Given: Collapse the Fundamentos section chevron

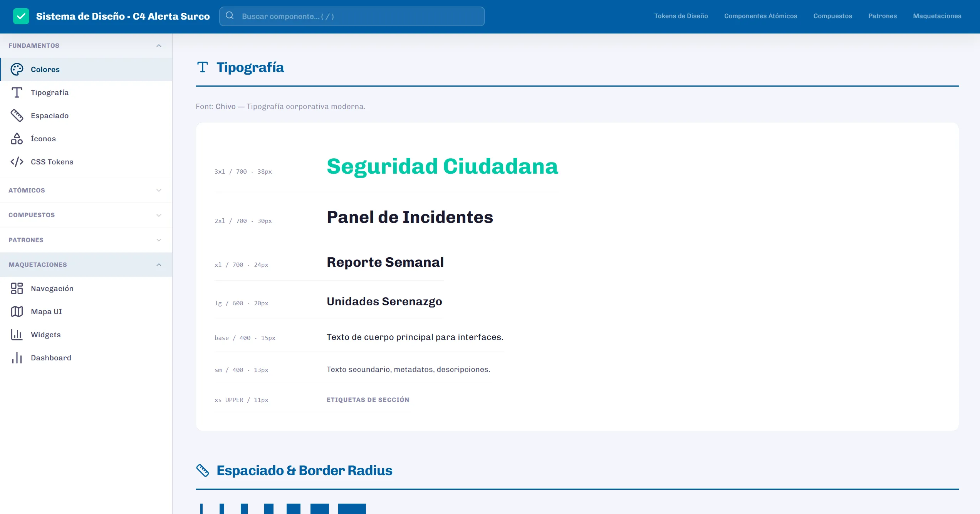Looking at the screenshot, I should point(159,46).
